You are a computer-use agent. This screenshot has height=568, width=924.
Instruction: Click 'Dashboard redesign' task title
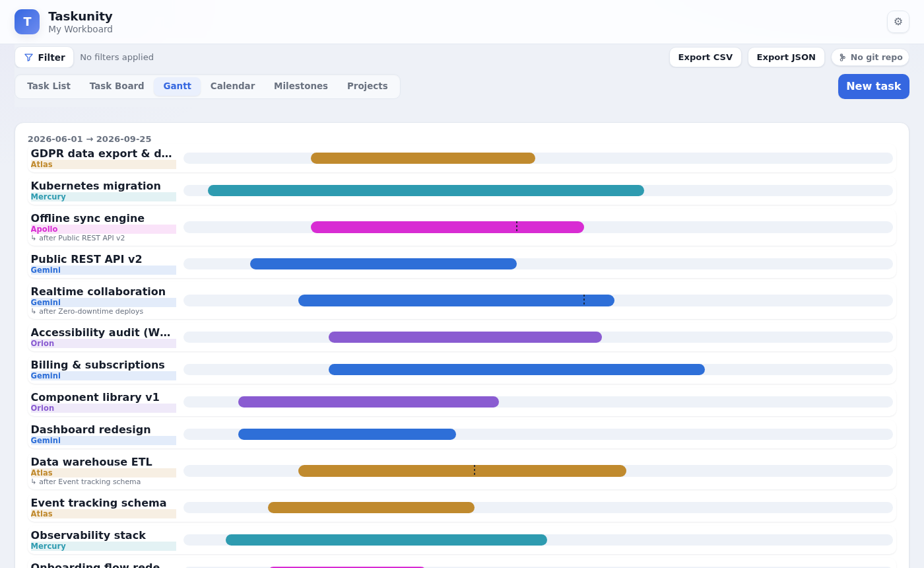90,430
